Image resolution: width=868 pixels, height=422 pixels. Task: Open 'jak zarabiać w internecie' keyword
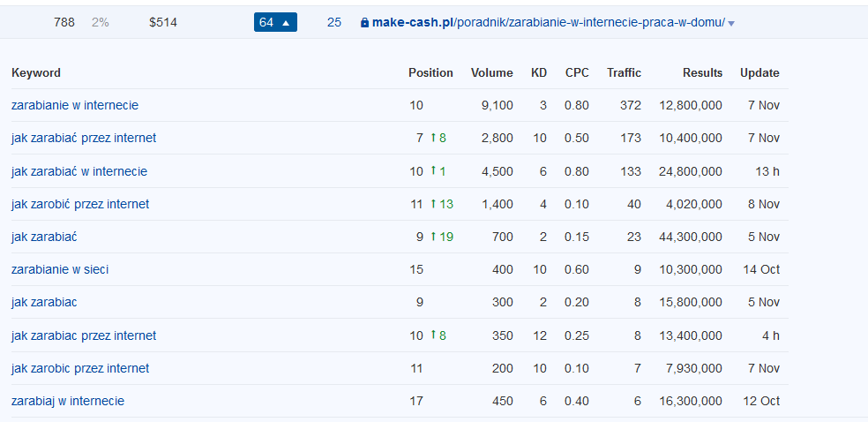[79, 171]
